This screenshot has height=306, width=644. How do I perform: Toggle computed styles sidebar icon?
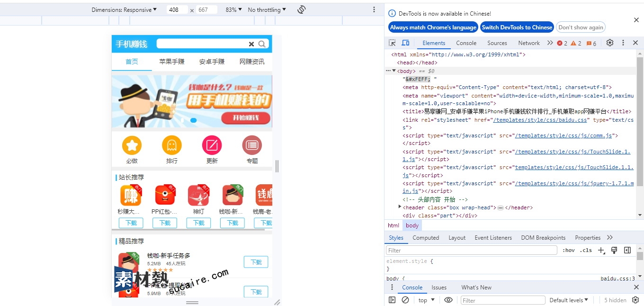click(x=627, y=250)
